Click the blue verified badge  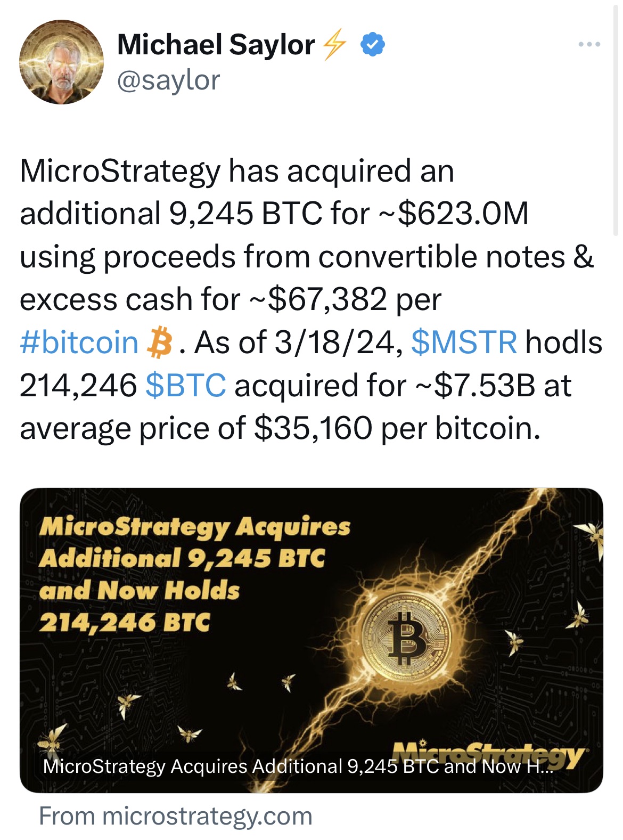click(x=373, y=45)
